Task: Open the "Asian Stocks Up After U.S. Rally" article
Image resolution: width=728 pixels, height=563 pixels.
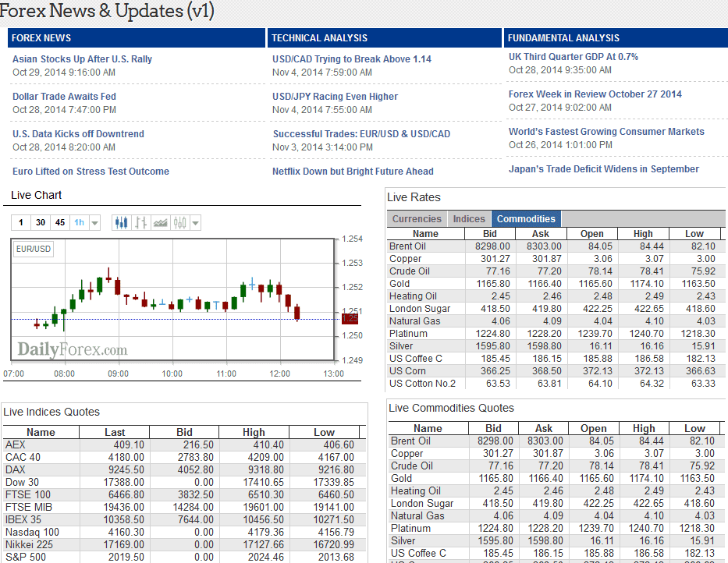Action: point(82,59)
